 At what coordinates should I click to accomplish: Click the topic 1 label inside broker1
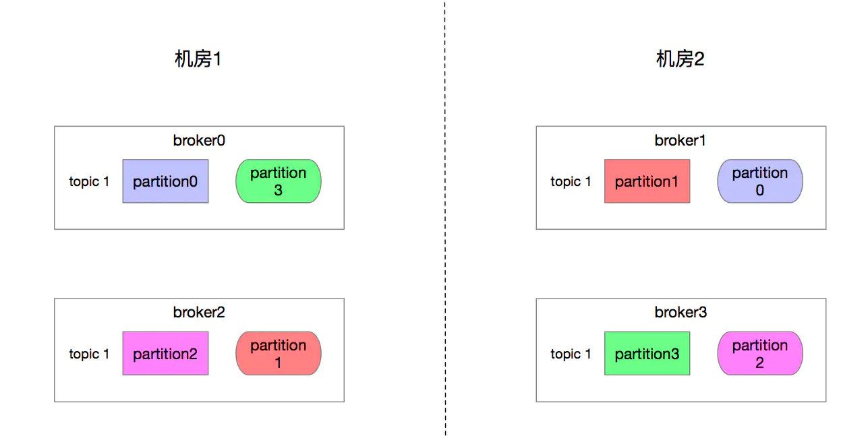coord(571,181)
